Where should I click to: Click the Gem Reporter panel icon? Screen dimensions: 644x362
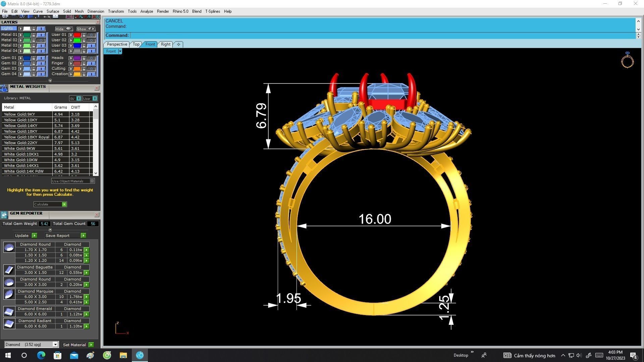(x=4, y=215)
